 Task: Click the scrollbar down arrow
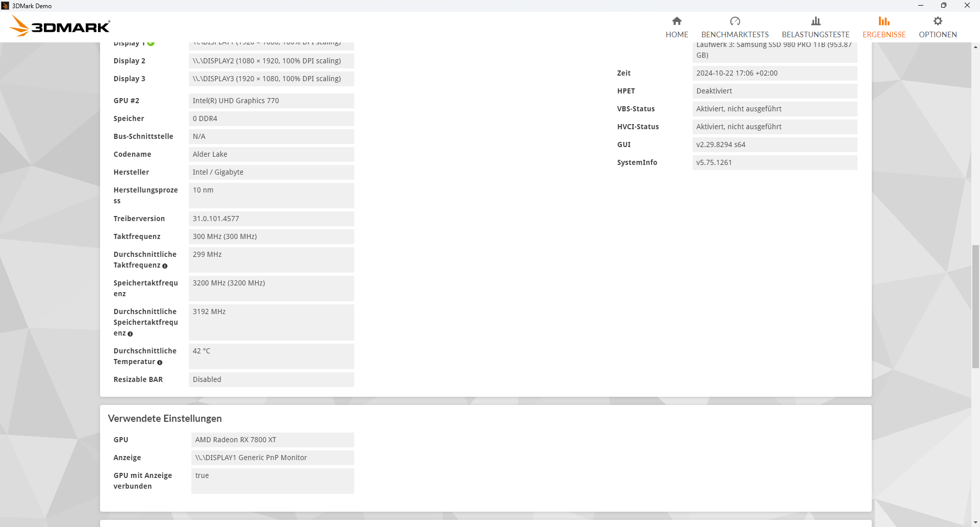(975, 523)
